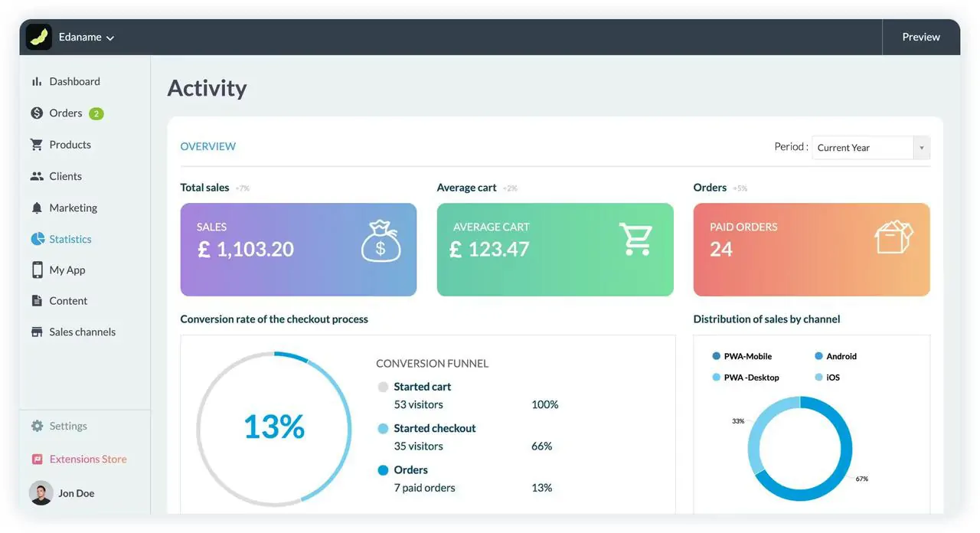Click the My App phone icon
The image size is (980, 533).
coord(37,270)
